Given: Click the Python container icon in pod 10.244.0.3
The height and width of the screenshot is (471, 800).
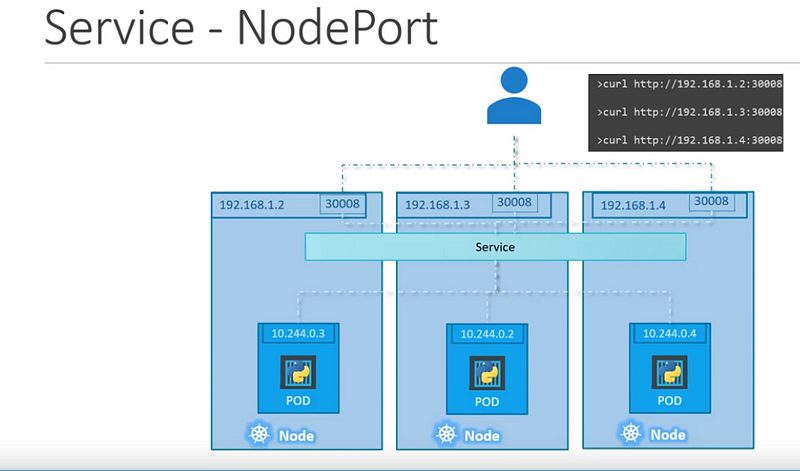Looking at the screenshot, I should (x=298, y=373).
